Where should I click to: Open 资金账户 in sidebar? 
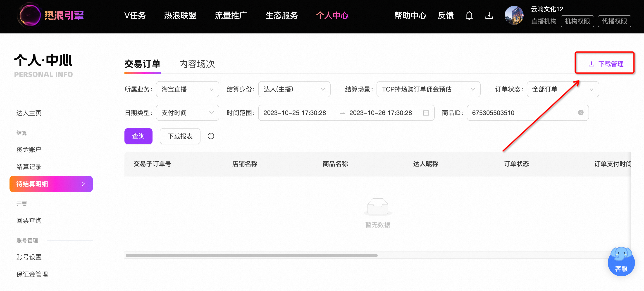(x=29, y=149)
